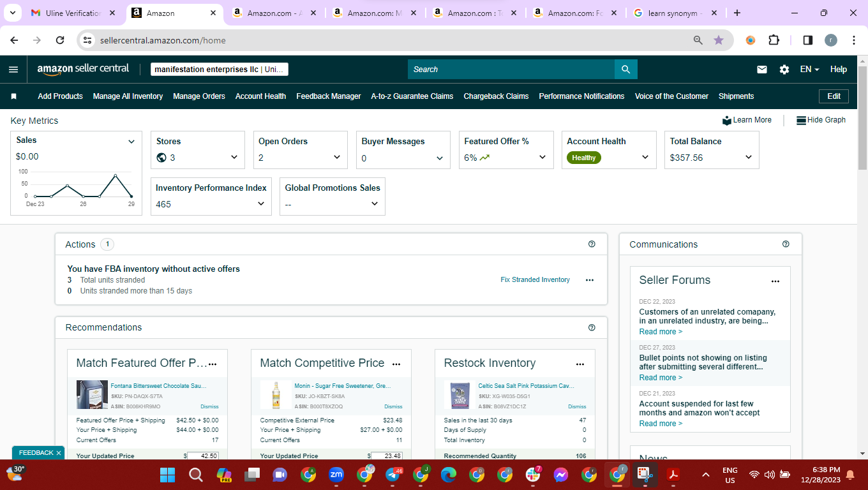Expand the Stores metric dropdown
Viewport: 868px width, 490px height.
(234, 158)
